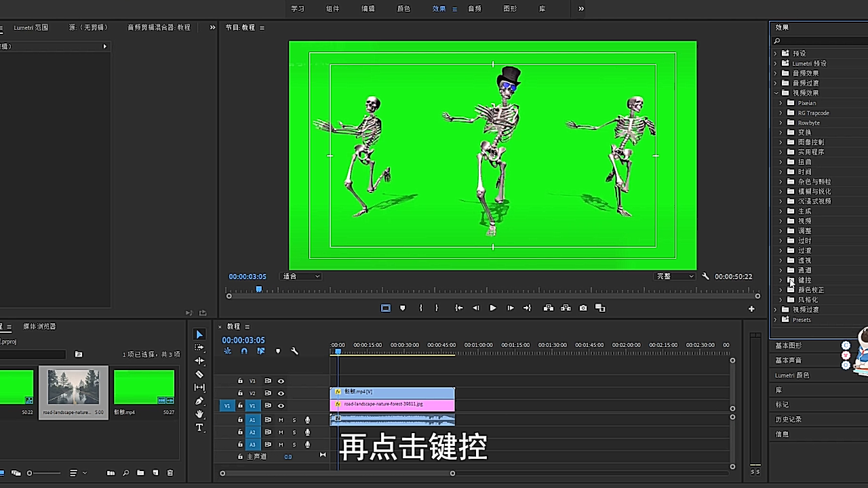Select the Track Select Forward tool
The image size is (868, 488).
(199, 347)
